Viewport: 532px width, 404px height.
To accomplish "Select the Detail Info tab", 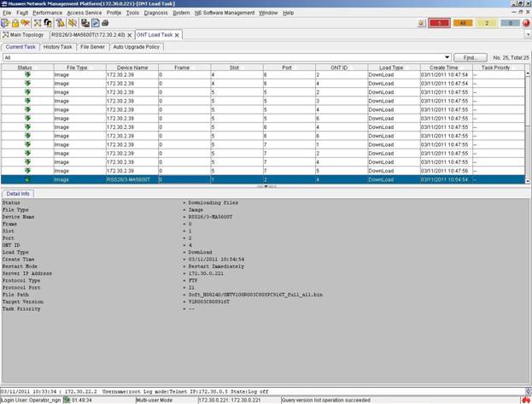I will (x=18, y=194).
